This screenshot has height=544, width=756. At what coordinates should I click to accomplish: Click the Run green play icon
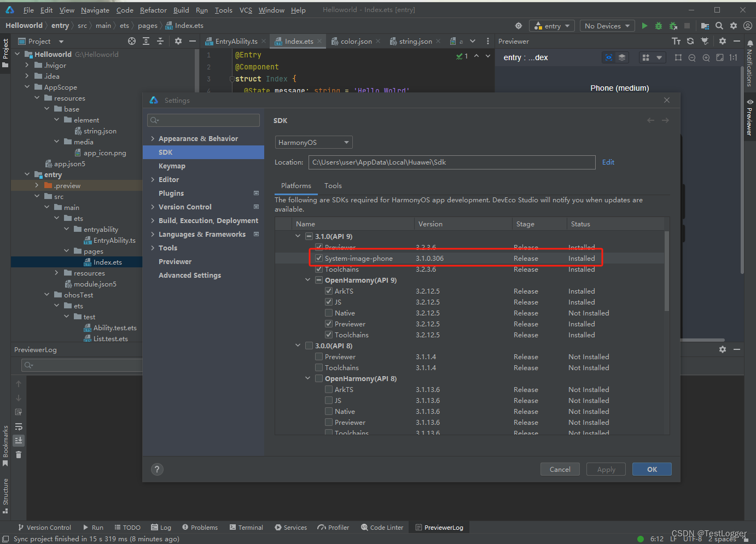644,26
